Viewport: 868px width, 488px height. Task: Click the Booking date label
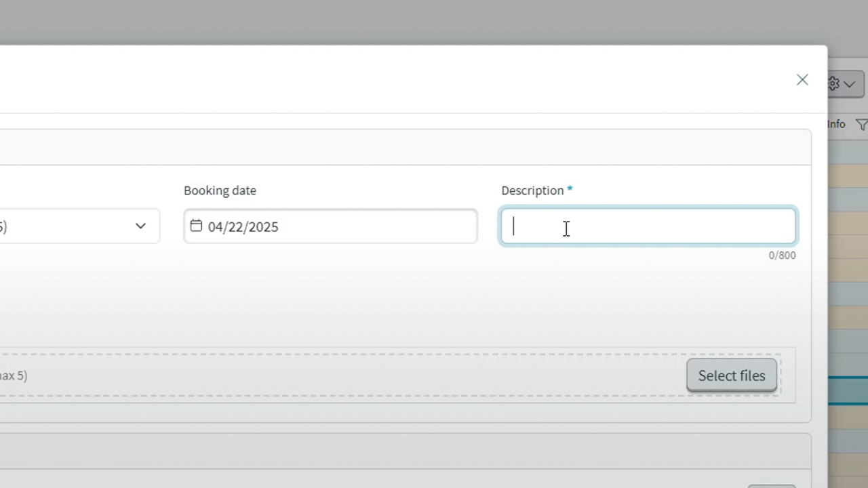[x=220, y=190]
